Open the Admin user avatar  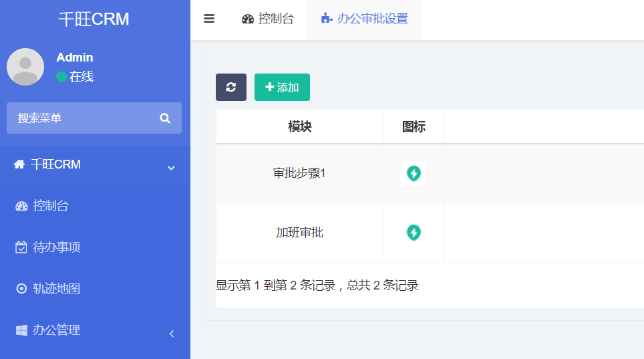tap(25, 67)
